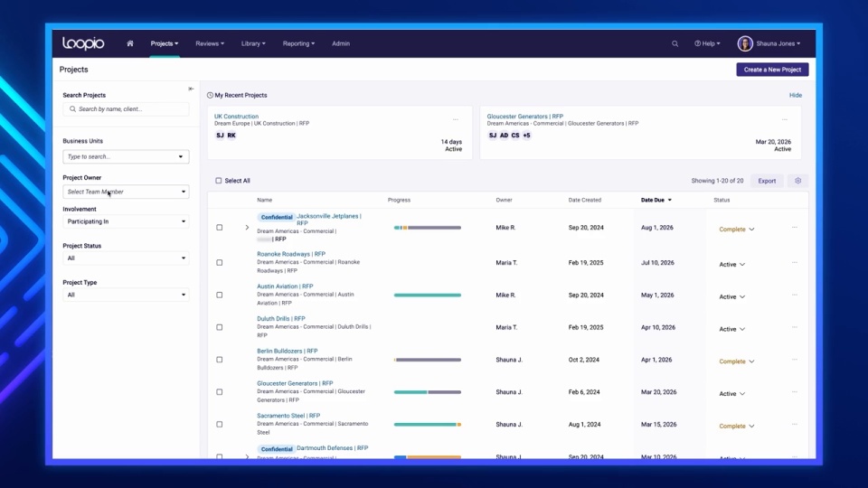Click the Loopio logo
Screen dimensions: 868x488
[83, 43]
